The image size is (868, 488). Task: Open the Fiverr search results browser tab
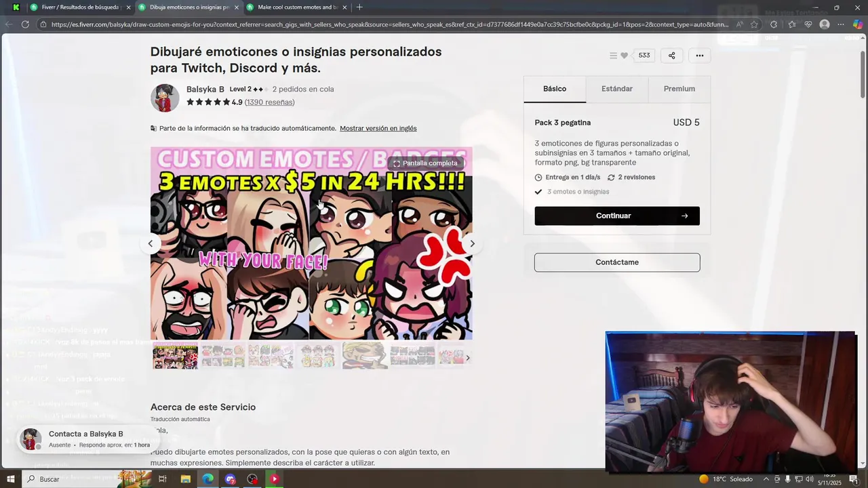pos(80,7)
